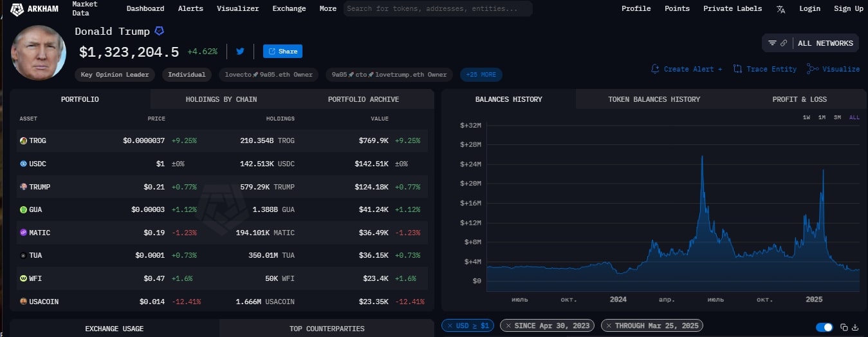This screenshot has height=337, width=868.
Task: Open Visualizer in the navigation
Action: tap(238, 8)
